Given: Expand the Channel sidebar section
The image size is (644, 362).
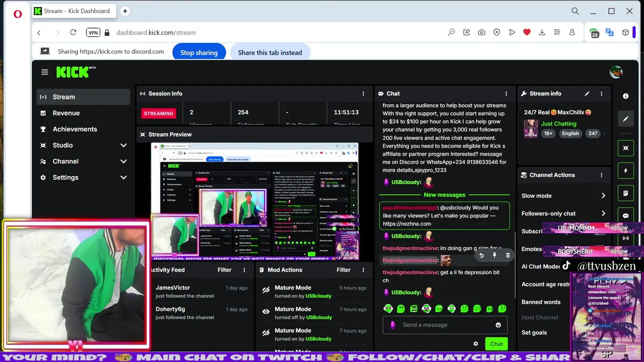Looking at the screenshot, I should coord(123,161).
